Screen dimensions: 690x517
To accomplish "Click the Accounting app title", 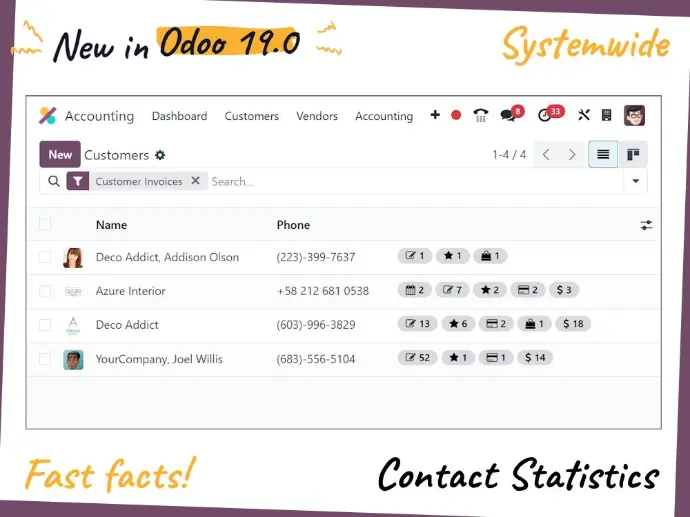I will pyautogui.click(x=99, y=116).
